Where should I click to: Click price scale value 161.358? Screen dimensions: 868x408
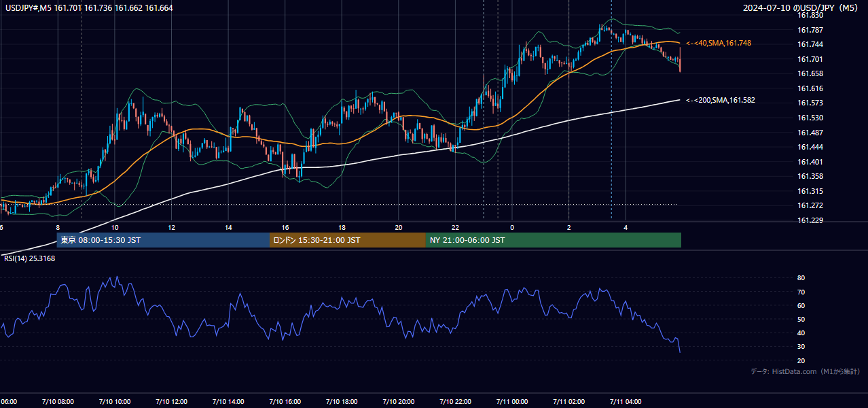pos(810,176)
